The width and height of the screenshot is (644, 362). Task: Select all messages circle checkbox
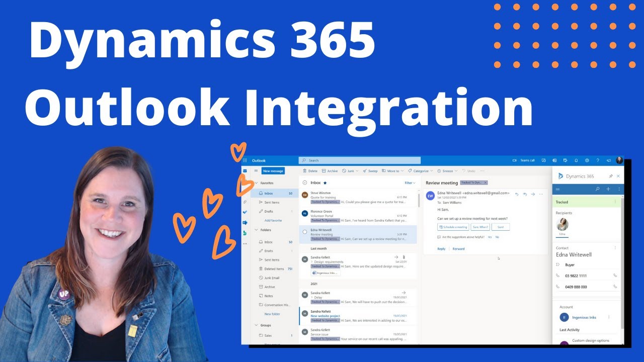point(304,183)
